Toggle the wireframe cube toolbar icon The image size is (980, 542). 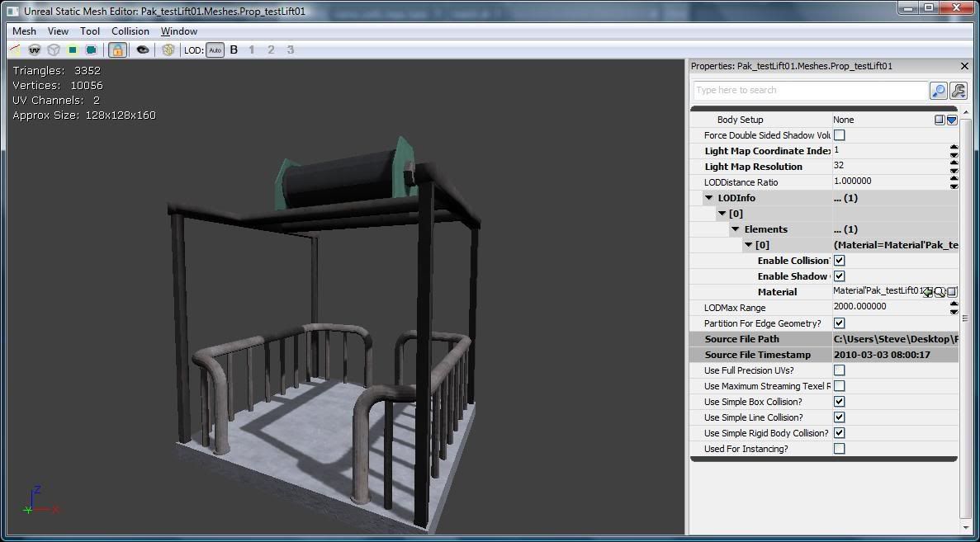point(54,50)
